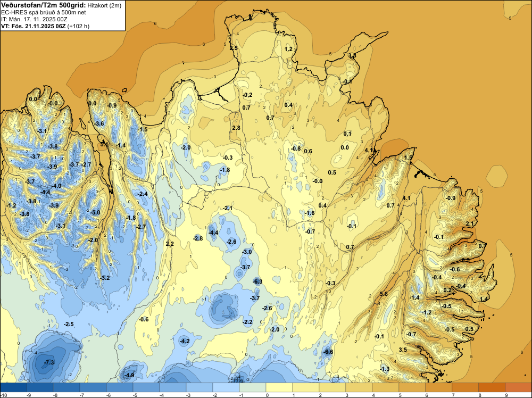Viewport: 532px width, 398px height.
Task: Select the -2.4 temperature label
Action: coord(143,194)
